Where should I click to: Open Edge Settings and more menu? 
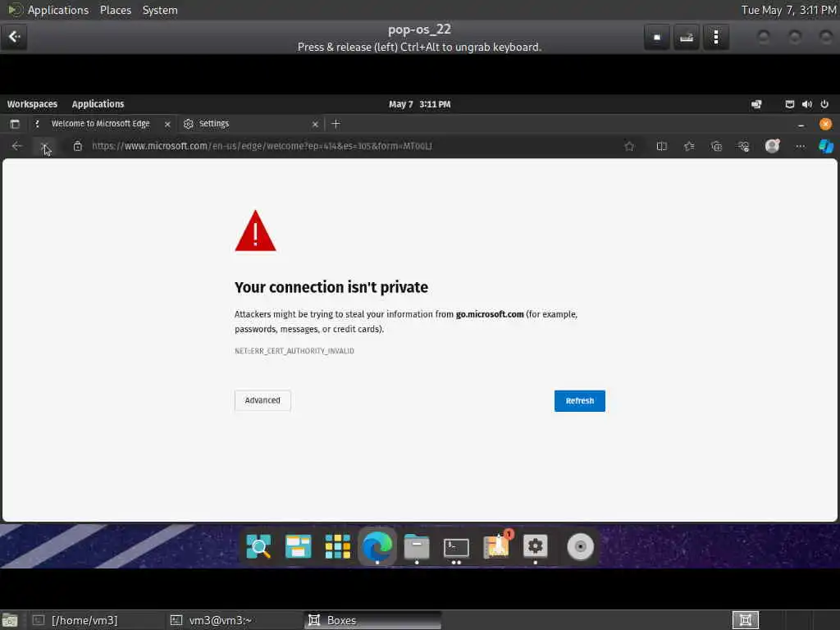(800, 146)
